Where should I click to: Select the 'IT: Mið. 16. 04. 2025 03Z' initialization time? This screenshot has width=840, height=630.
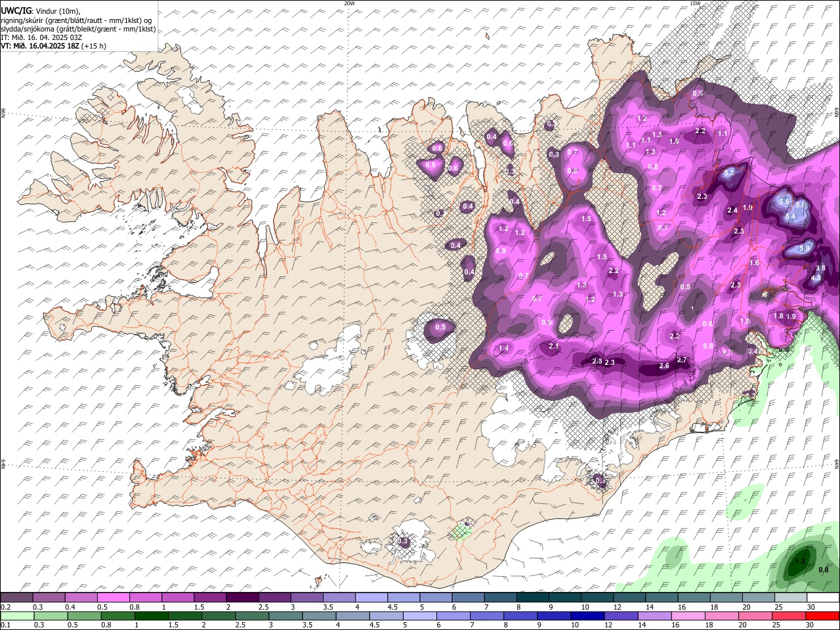pos(41,37)
